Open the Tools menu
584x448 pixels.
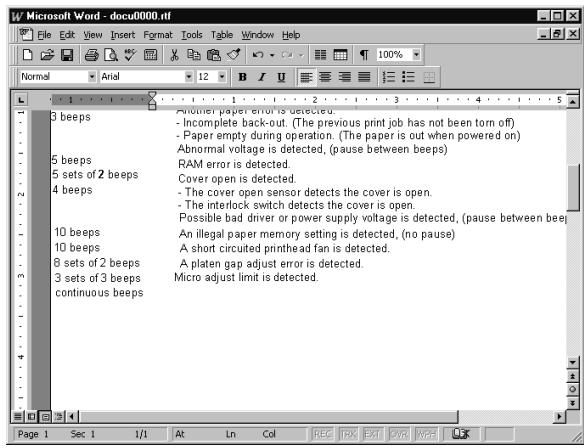tap(192, 35)
